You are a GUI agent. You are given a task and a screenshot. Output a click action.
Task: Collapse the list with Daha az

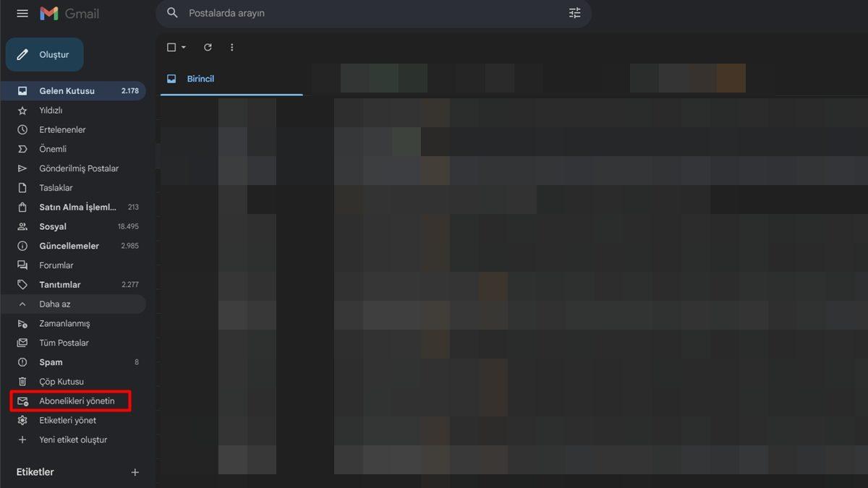point(55,304)
